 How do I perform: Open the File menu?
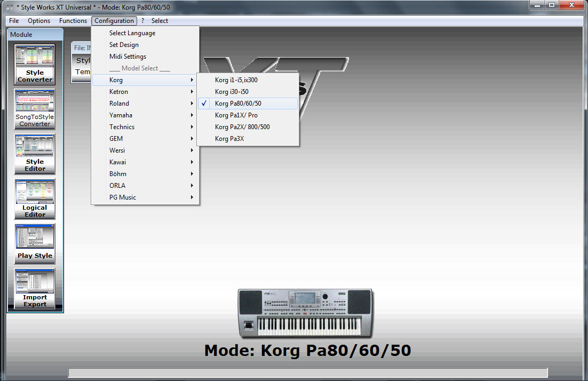click(x=14, y=21)
